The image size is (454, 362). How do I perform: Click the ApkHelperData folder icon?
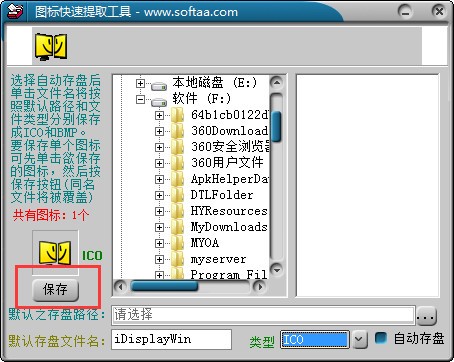(x=178, y=179)
